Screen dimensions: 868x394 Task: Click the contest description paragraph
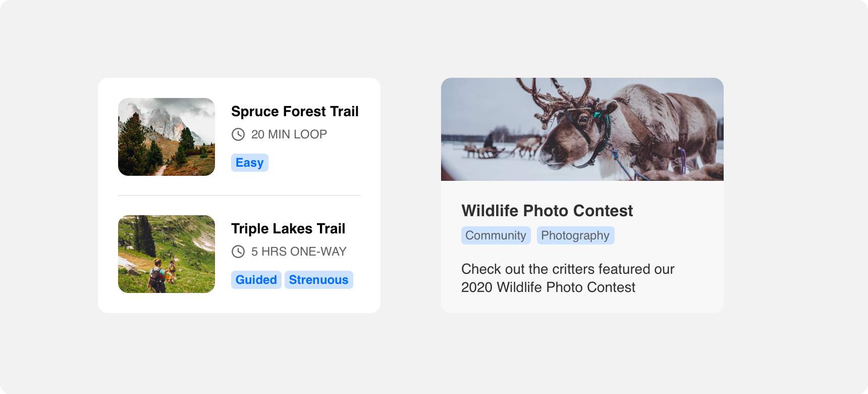tap(568, 278)
